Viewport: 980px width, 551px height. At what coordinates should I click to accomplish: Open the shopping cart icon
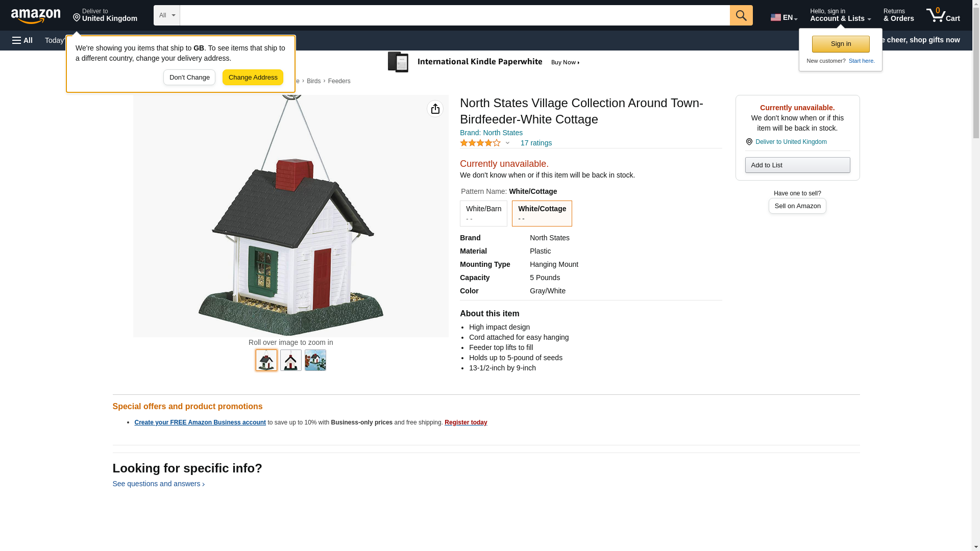pyautogui.click(x=943, y=15)
